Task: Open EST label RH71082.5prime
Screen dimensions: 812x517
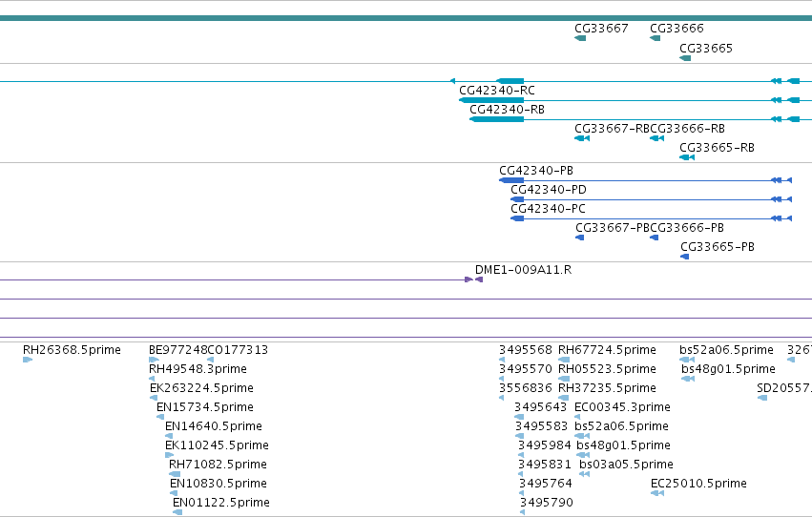Action: tap(218, 465)
